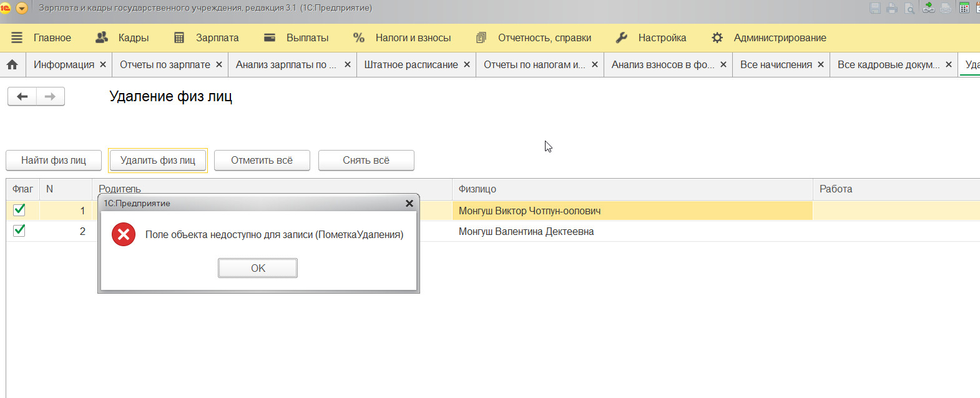Viewport: 980px width, 398px height.
Task: Click the number 1 cell in N column
Action: tap(66, 211)
